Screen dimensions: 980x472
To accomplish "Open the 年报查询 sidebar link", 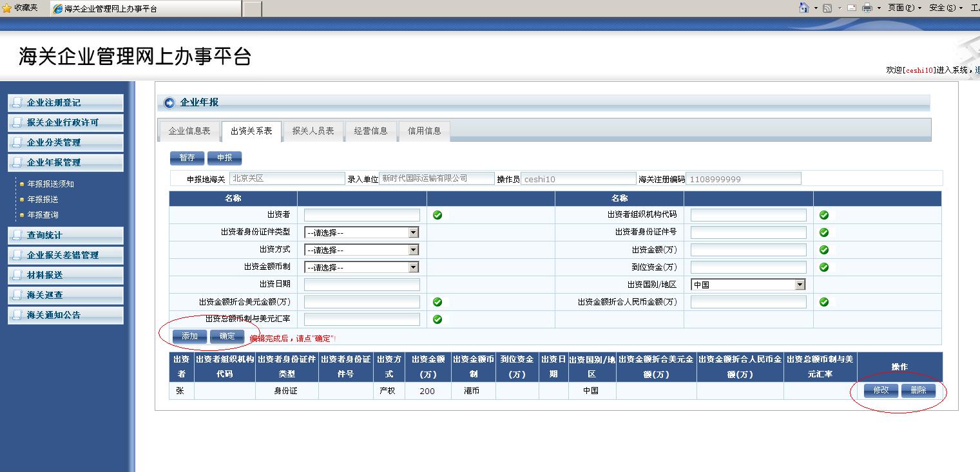I will (43, 215).
